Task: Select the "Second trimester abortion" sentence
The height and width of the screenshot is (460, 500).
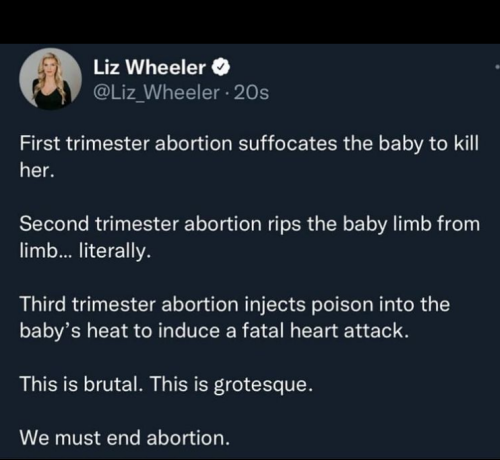Action: coord(250,237)
